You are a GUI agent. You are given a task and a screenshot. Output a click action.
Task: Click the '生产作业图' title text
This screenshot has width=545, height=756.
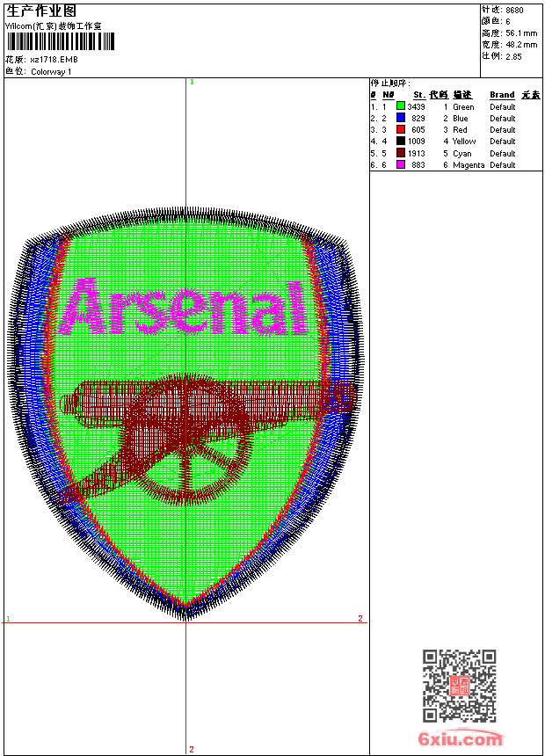point(41,11)
